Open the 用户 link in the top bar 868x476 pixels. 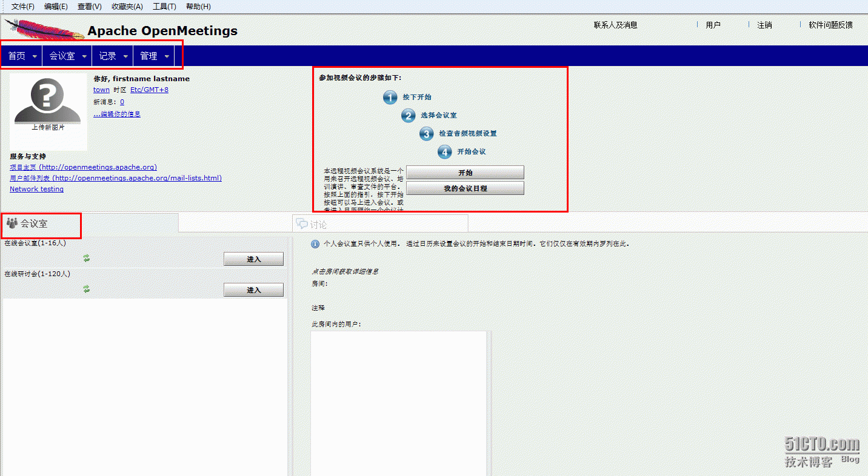pyautogui.click(x=713, y=25)
